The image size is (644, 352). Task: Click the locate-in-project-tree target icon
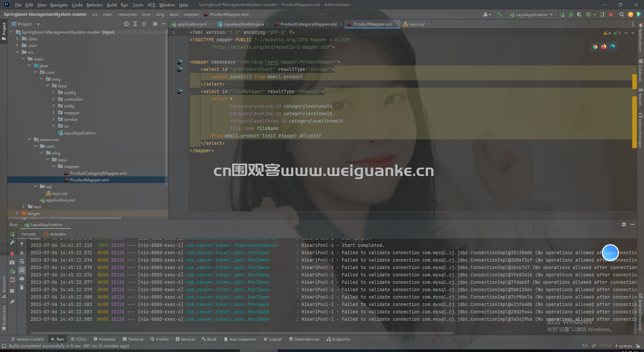click(x=126, y=24)
